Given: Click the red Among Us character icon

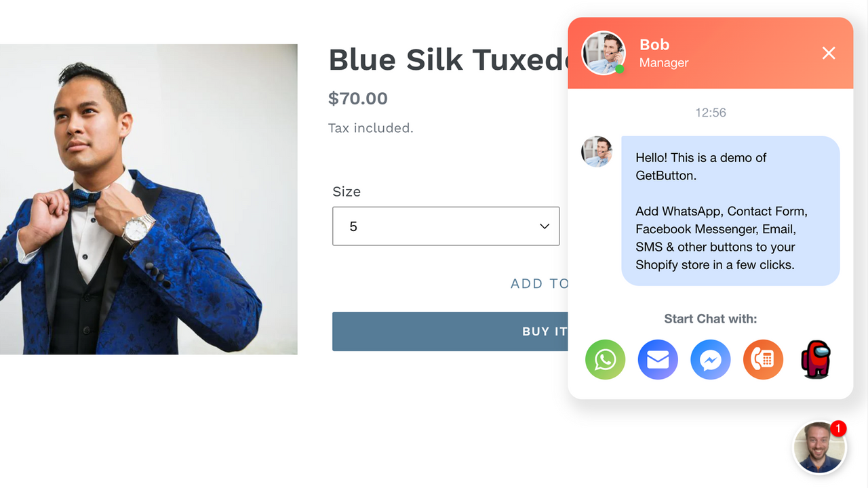Looking at the screenshot, I should 816,359.
